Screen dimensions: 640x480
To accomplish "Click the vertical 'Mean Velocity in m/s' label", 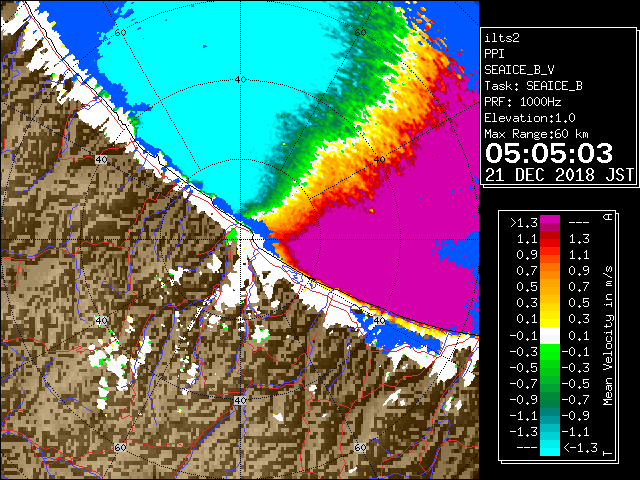I will (x=608, y=336).
